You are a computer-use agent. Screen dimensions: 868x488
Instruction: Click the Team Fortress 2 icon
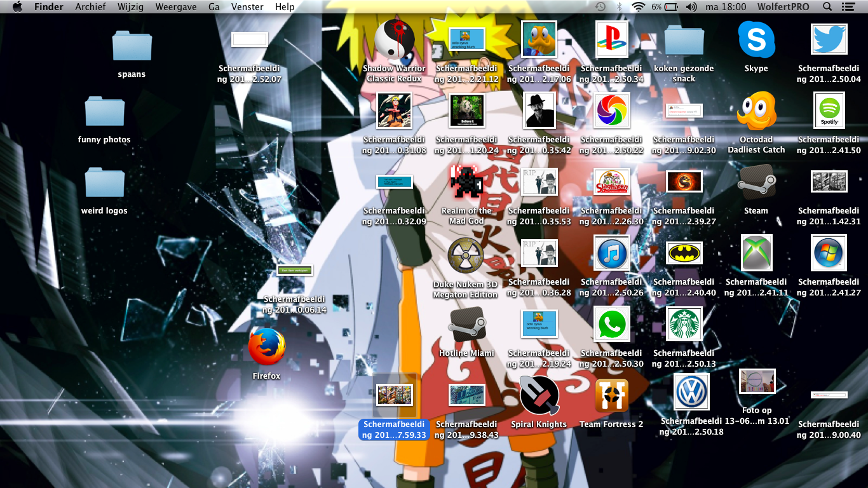pyautogui.click(x=611, y=395)
